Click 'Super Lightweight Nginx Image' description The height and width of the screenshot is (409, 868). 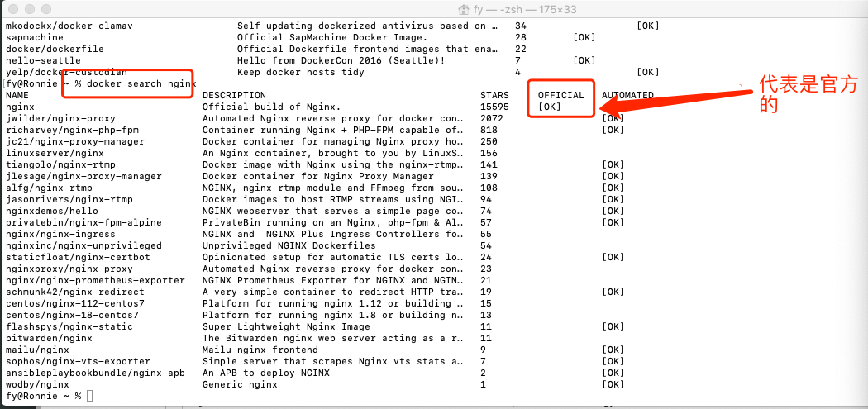coord(286,327)
